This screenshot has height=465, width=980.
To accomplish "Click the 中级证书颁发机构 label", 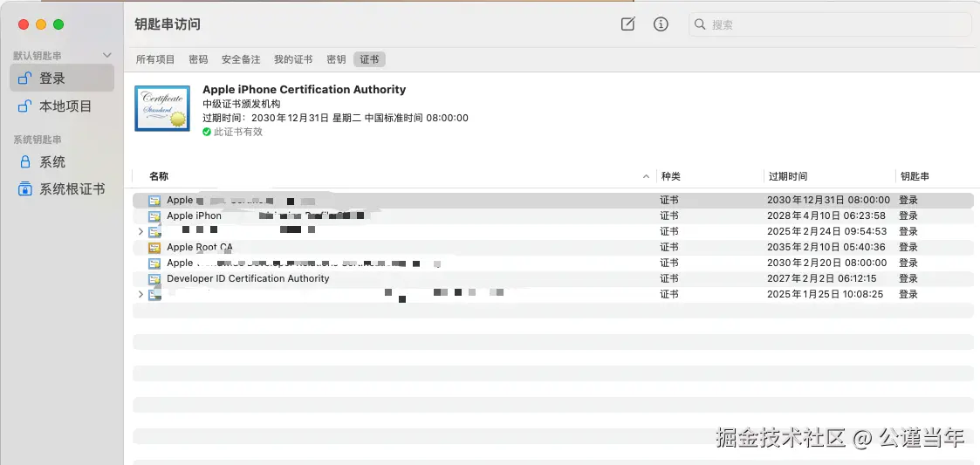I will 241,104.
